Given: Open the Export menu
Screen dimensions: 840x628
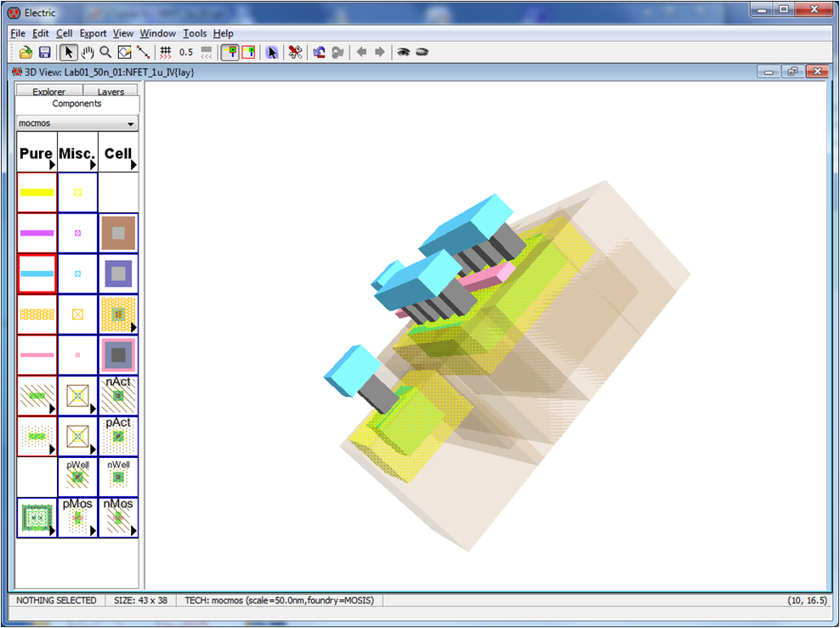Looking at the screenshot, I should (x=93, y=33).
